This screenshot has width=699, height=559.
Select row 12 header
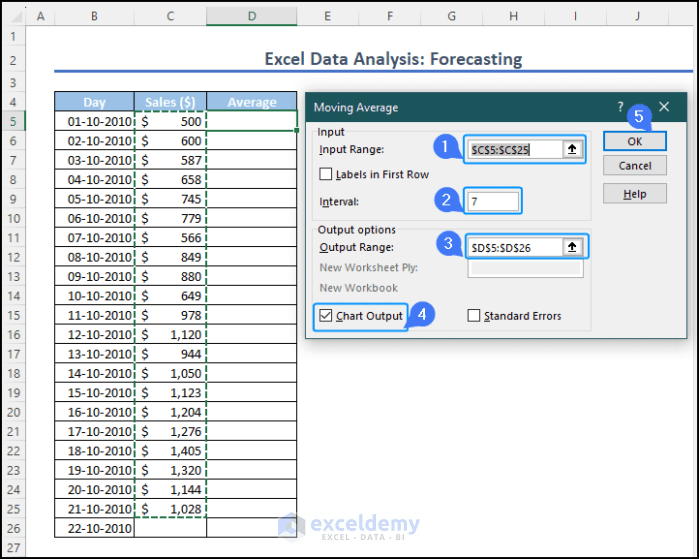pyautogui.click(x=13, y=257)
